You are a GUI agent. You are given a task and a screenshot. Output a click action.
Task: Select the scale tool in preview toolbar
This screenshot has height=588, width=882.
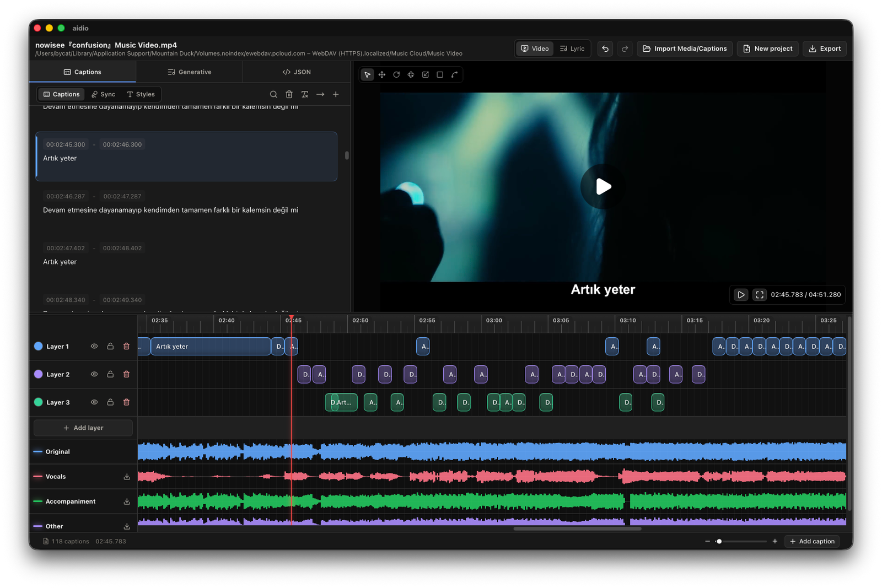426,75
